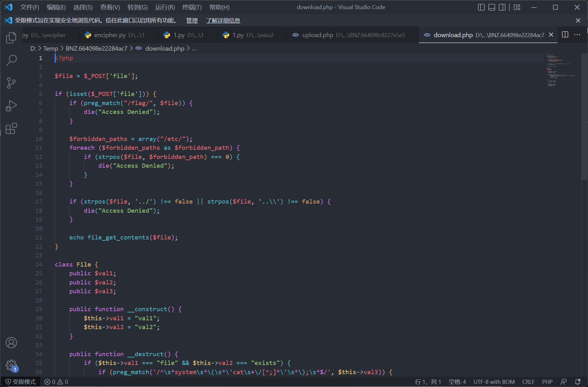Open the Extensions view

coord(11,128)
